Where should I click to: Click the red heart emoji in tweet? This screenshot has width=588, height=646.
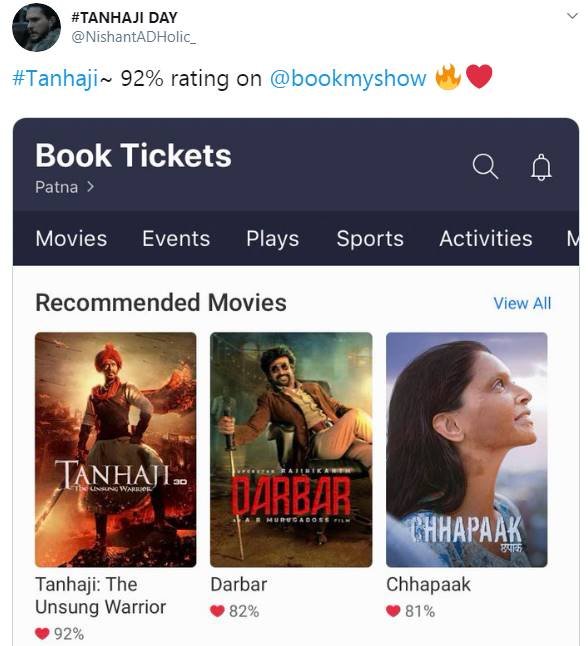click(479, 77)
